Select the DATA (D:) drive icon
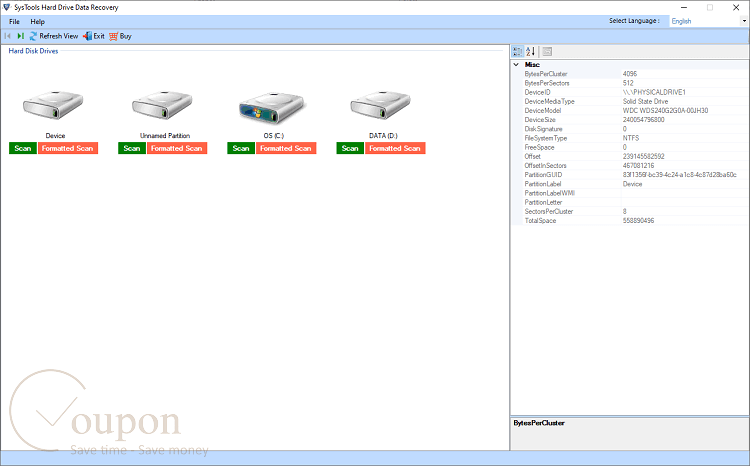 (x=380, y=105)
